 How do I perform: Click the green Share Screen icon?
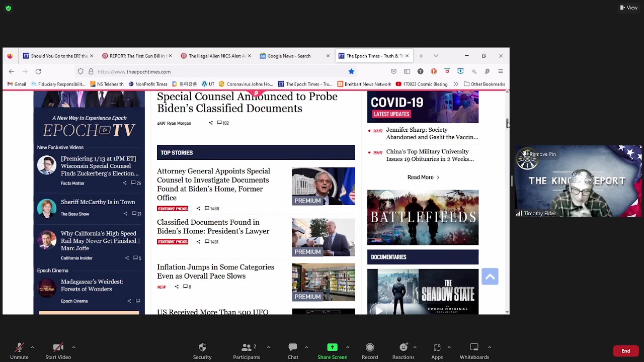(332, 347)
